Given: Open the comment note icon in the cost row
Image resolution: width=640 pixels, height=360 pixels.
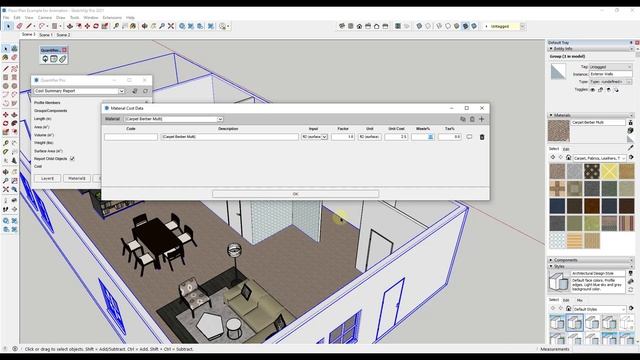Looking at the screenshot, I should point(469,137).
